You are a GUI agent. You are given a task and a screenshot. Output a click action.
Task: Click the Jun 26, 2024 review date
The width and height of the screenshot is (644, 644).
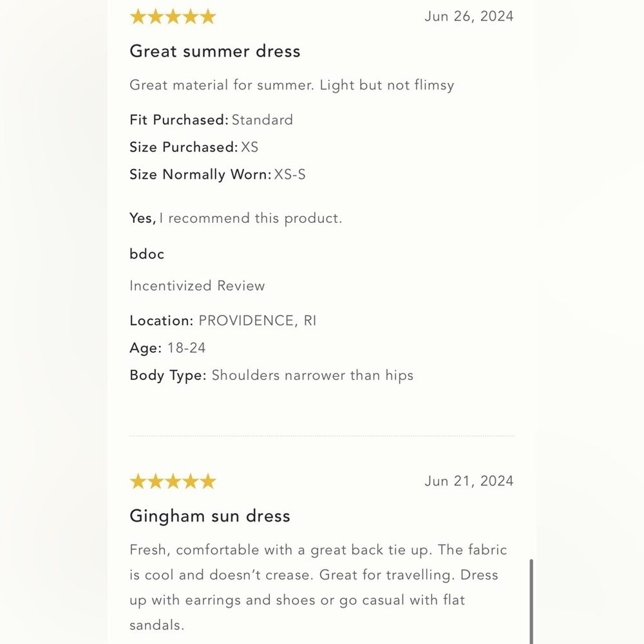(x=469, y=16)
